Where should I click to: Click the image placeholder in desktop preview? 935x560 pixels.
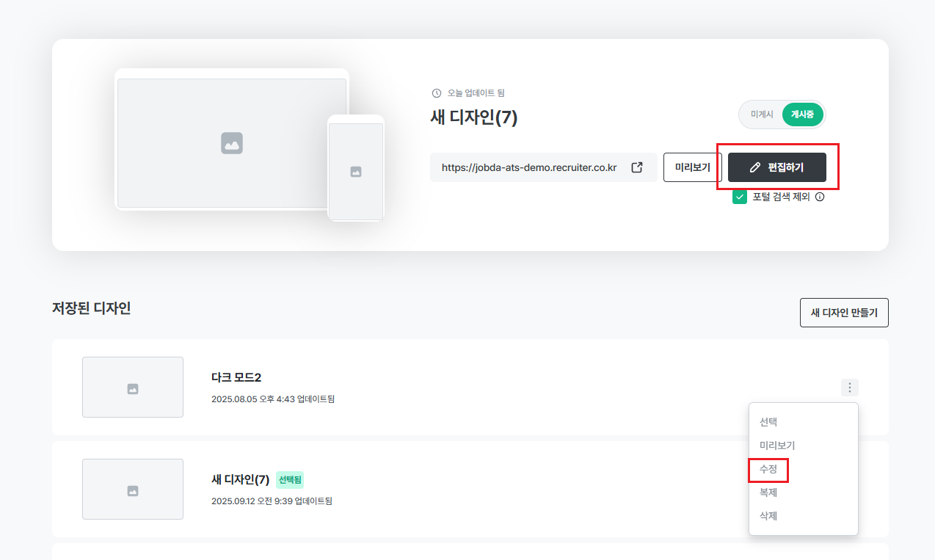(232, 143)
